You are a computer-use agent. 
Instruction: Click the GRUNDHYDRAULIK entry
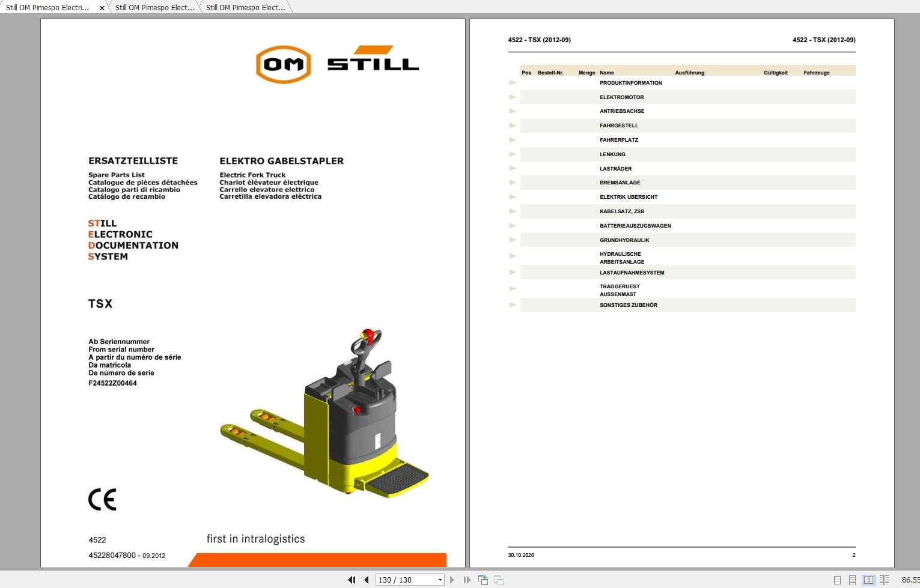[x=624, y=240]
